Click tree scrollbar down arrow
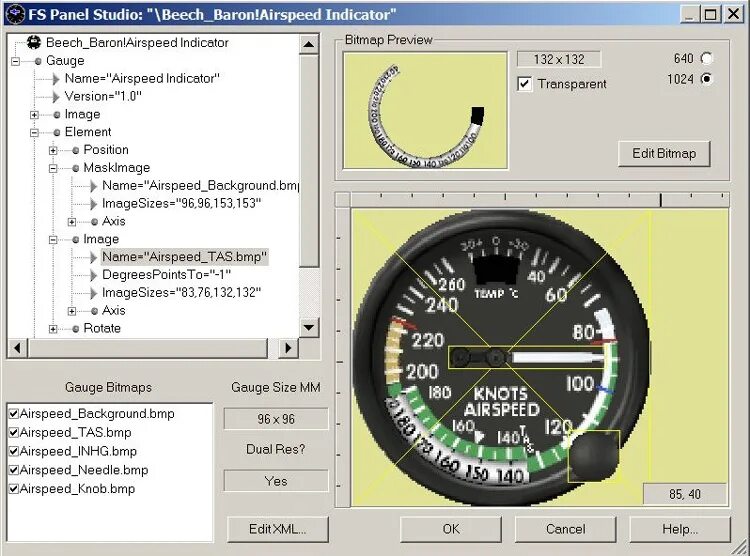The height and width of the screenshot is (556, 750). pyautogui.click(x=309, y=328)
